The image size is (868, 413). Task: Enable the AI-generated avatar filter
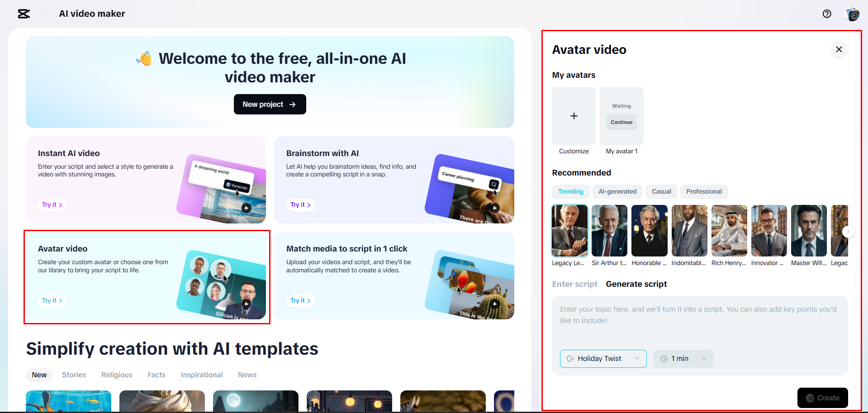(x=617, y=191)
